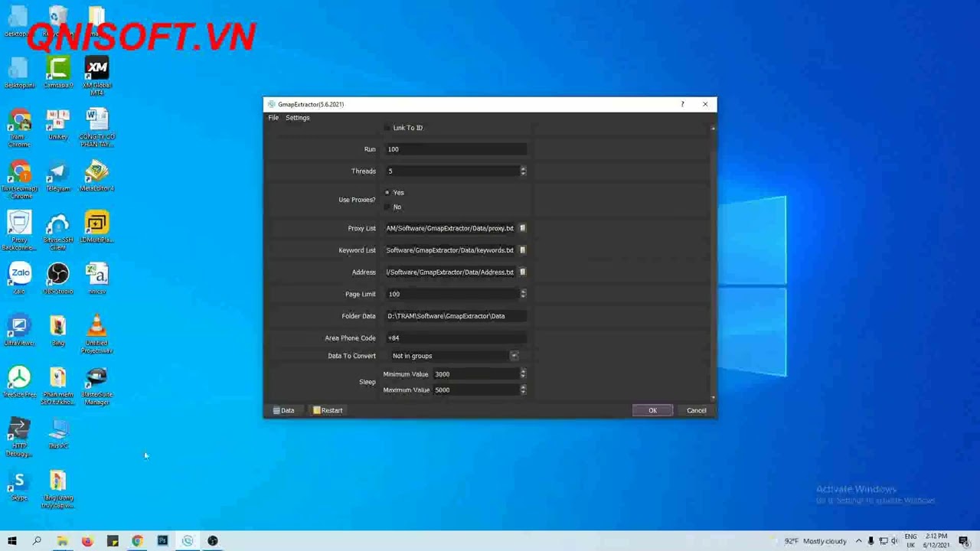980x551 pixels.
Task: Select the Proxy Backconnect desktop icon
Action: point(20,231)
